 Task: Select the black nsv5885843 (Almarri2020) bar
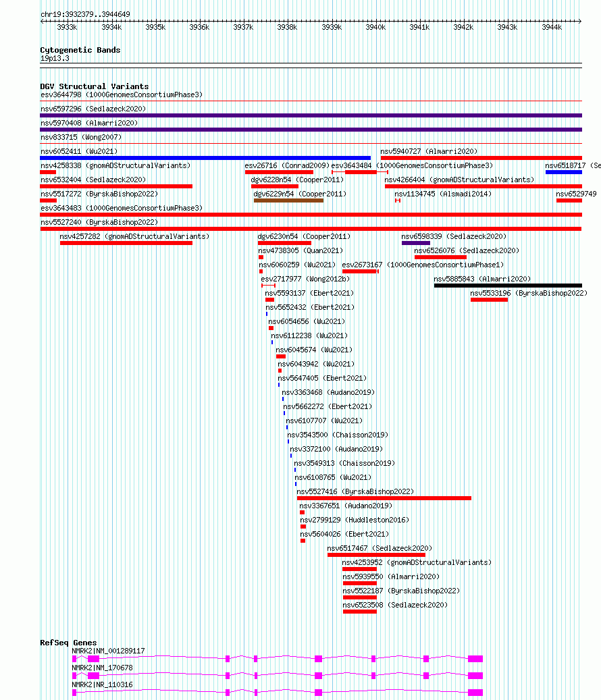(x=508, y=286)
